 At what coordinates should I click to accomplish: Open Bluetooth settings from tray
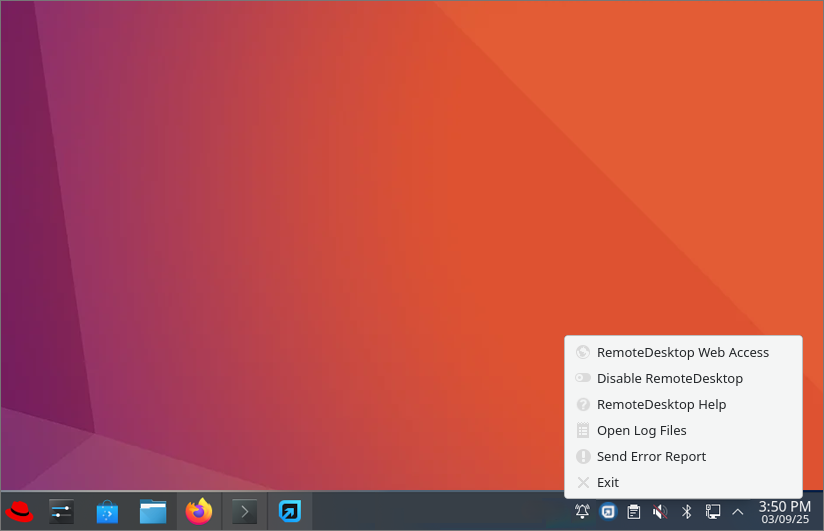(686, 512)
